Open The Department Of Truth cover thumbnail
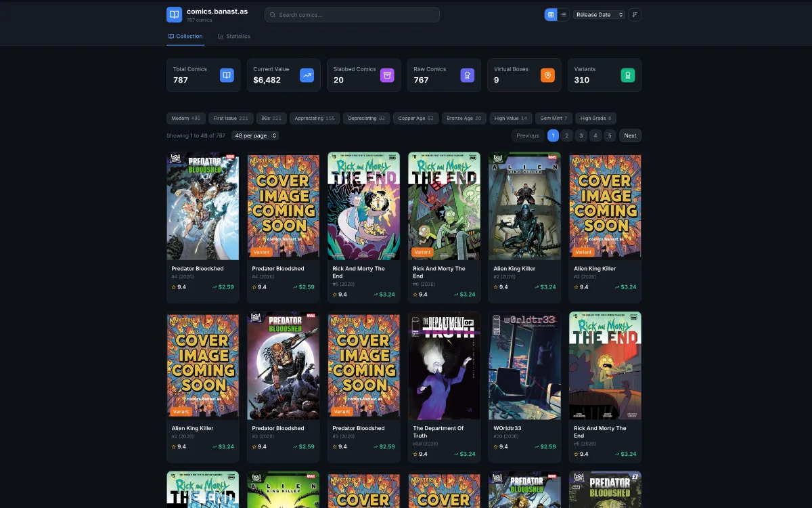Screen dimensions: 812x508 click(444, 366)
